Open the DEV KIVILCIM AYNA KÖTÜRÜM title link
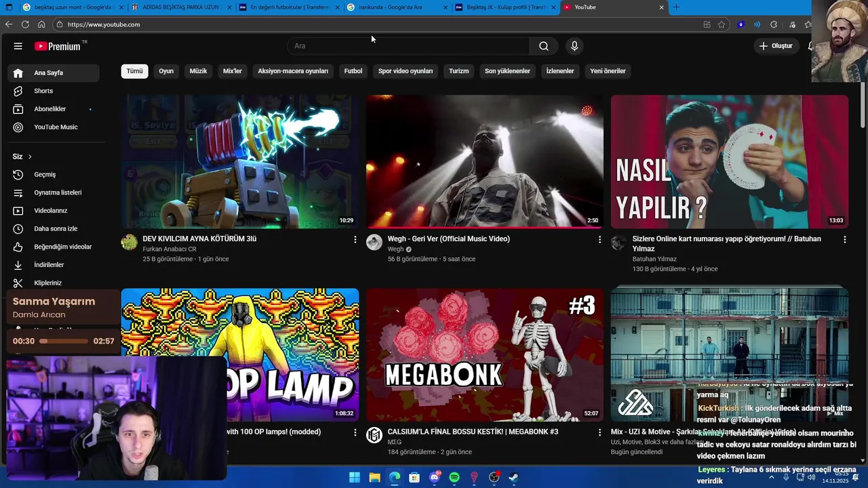The image size is (868, 488). coord(199,239)
